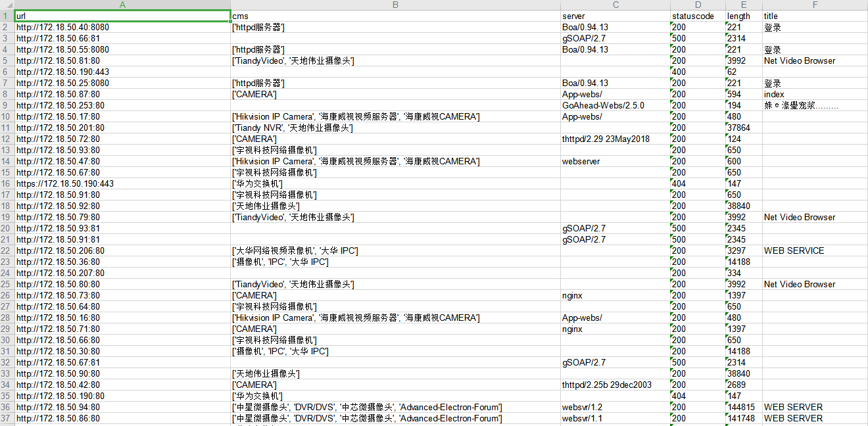
Task: Select cell http://172.18.50.207:80
Action: (x=122, y=273)
